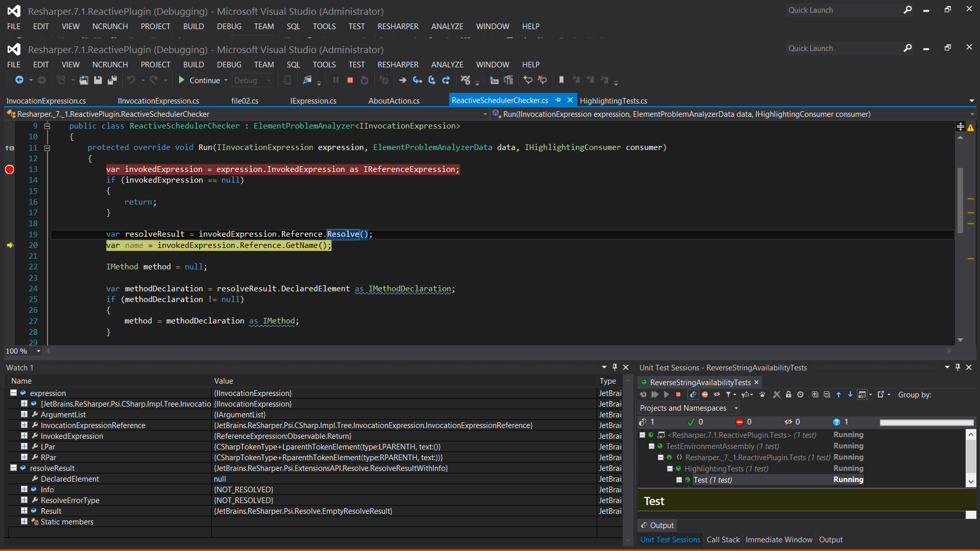Toggle Show Failed Tests Only filter

(705, 394)
